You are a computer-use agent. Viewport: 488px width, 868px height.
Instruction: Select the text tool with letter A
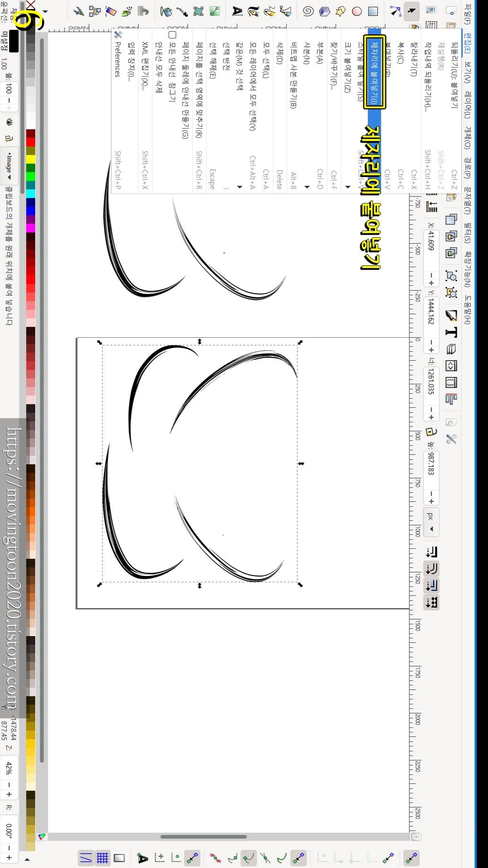click(237, 11)
